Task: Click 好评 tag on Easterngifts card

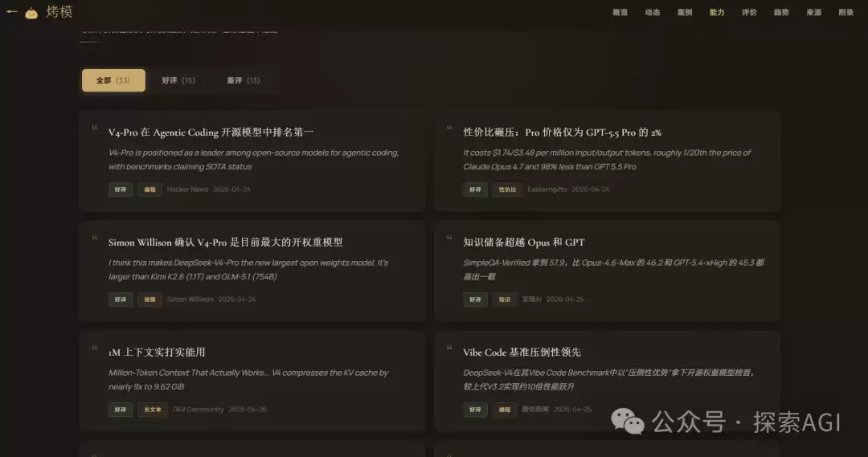Action: click(475, 190)
